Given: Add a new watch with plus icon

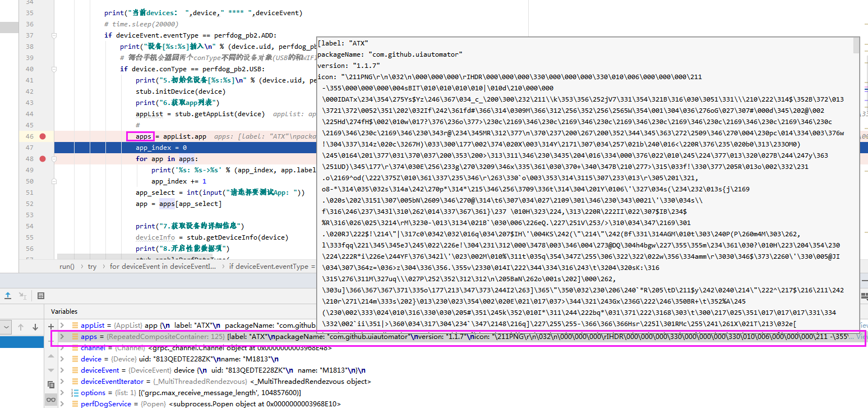Looking at the screenshot, I should (x=51, y=326).
